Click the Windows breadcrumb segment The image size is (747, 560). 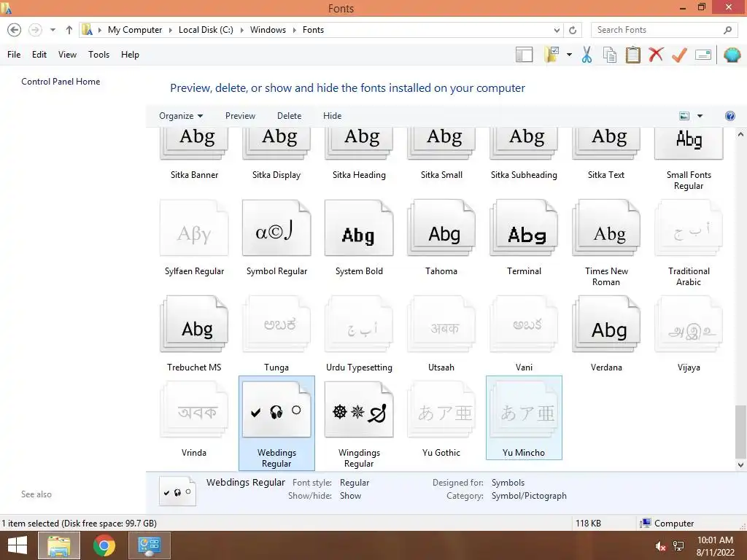pyautogui.click(x=268, y=30)
